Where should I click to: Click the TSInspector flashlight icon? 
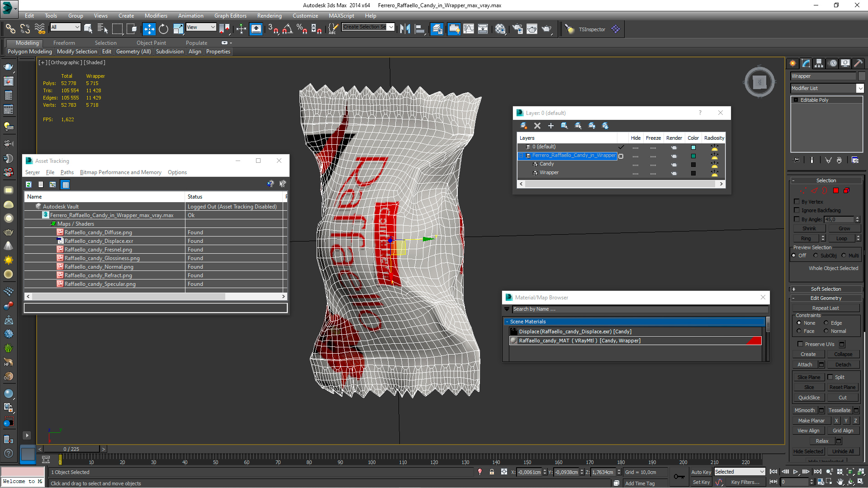tap(569, 29)
